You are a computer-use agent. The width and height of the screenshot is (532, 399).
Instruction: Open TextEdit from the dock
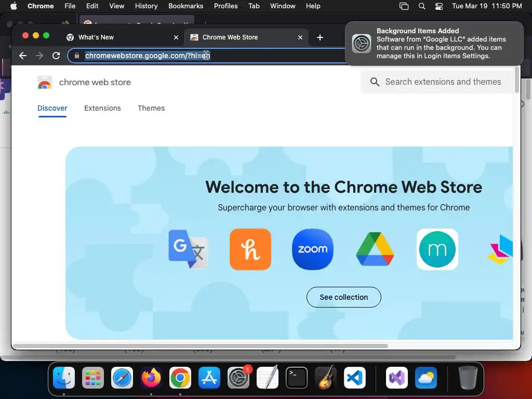(x=268, y=378)
